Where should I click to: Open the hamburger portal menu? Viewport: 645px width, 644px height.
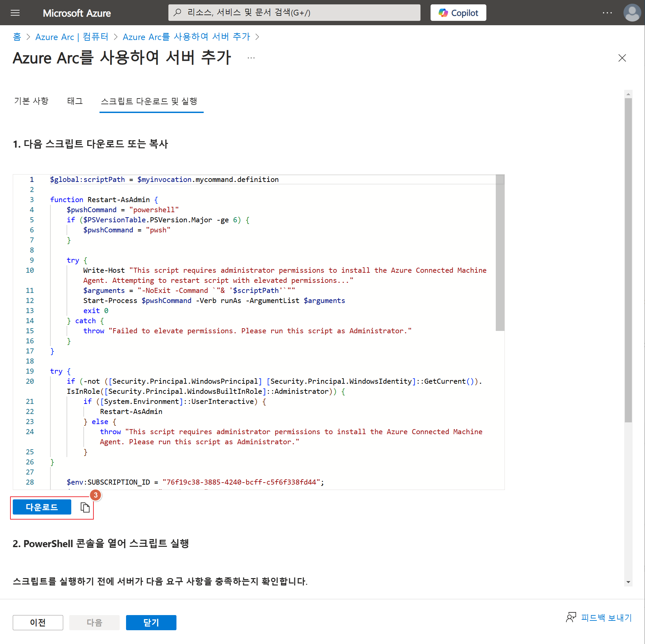pos(15,13)
